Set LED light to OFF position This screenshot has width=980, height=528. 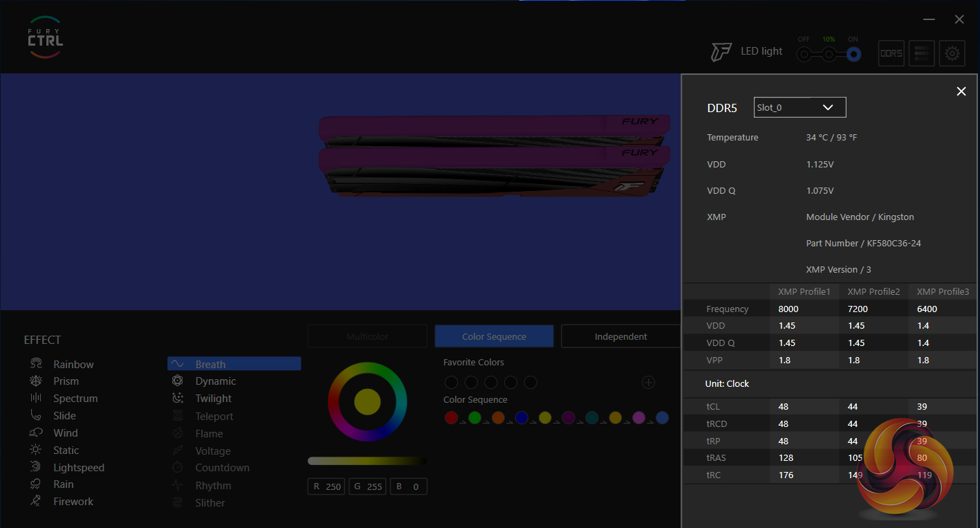[804, 54]
